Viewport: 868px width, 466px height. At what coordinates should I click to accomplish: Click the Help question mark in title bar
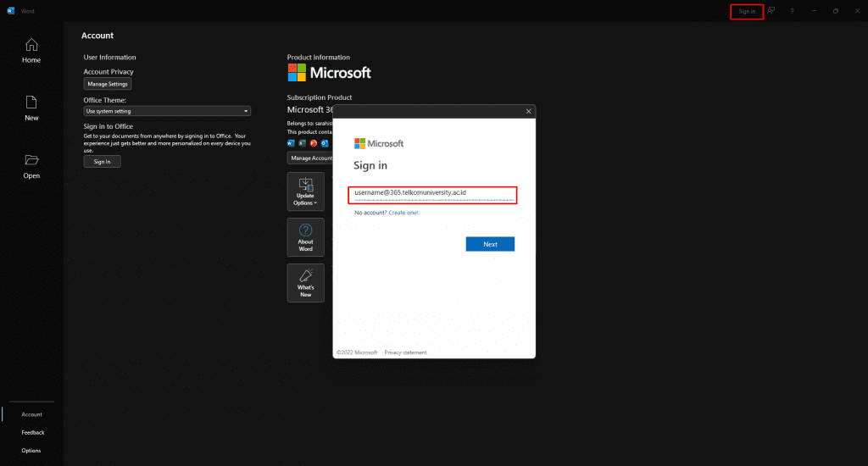pos(792,11)
